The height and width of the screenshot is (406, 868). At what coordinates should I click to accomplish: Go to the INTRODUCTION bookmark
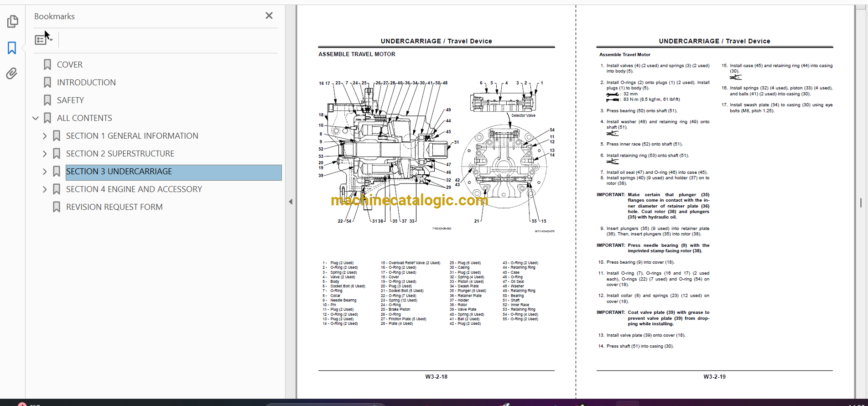coord(86,83)
